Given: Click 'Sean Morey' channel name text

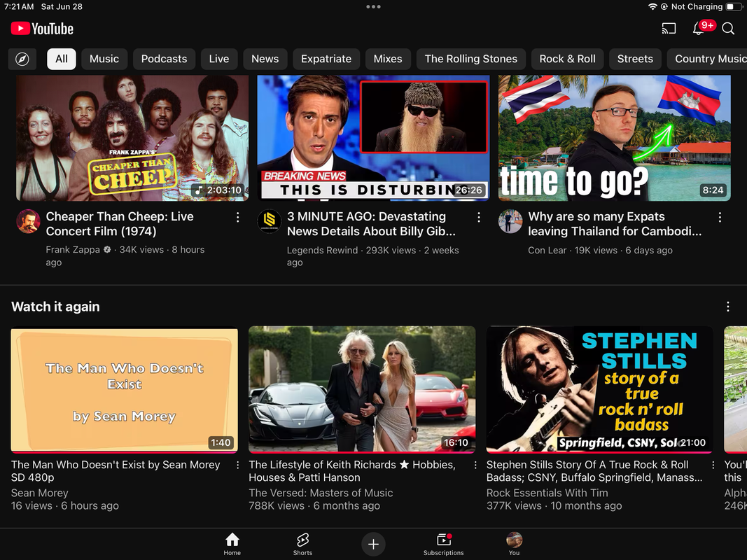Looking at the screenshot, I should tap(39, 493).
